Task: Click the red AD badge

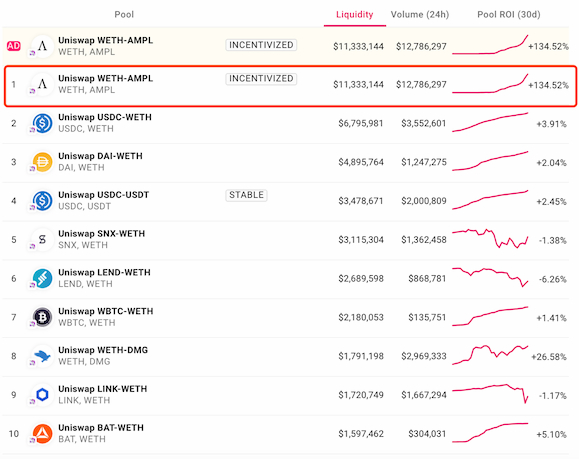Action: (x=14, y=46)
